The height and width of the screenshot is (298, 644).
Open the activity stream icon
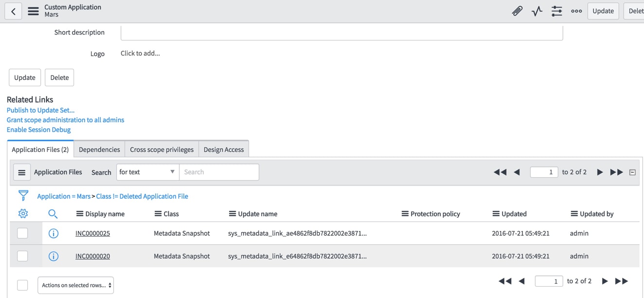(537, 11)
